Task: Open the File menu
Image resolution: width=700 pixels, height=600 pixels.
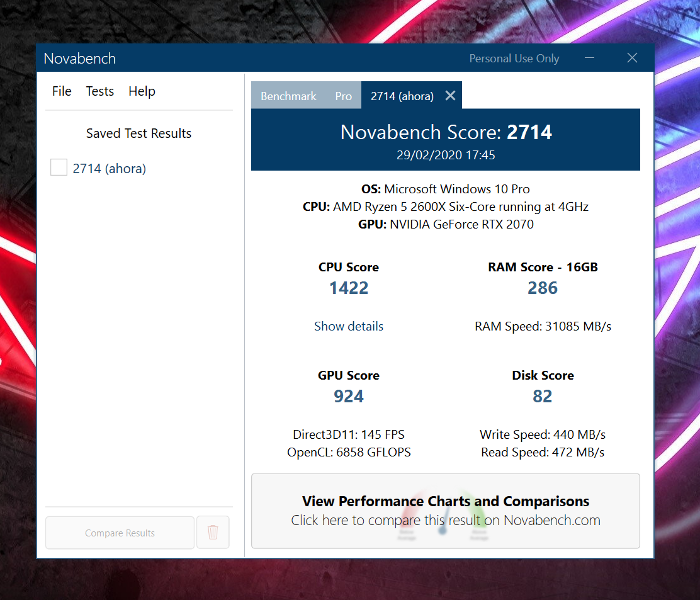Action: point(62,91)
